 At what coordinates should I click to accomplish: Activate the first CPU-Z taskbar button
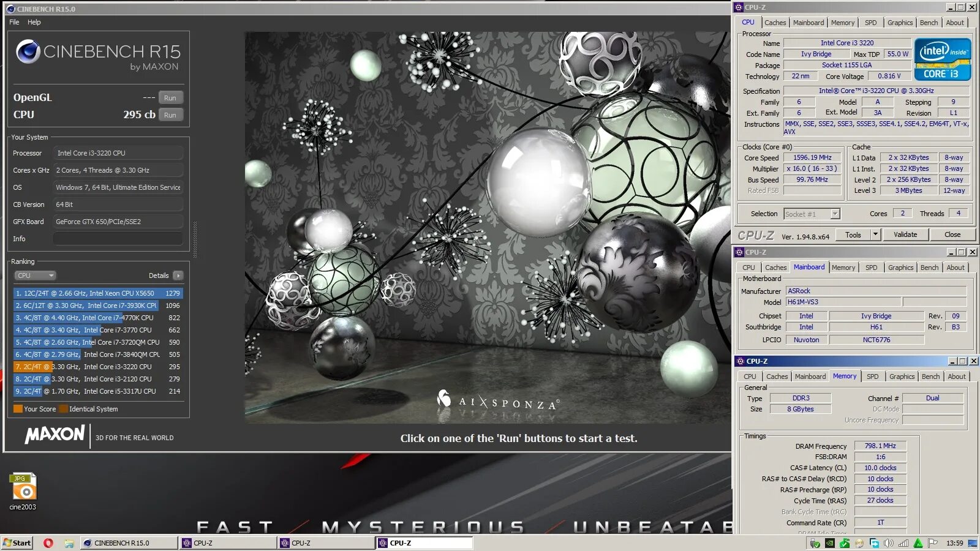(228, 543)
